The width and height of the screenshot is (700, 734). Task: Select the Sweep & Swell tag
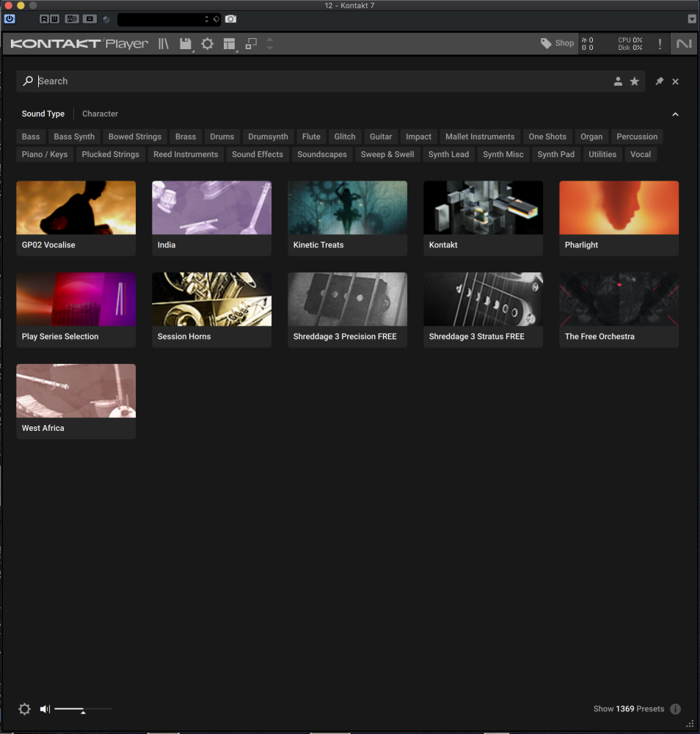(x=387, y=154)
